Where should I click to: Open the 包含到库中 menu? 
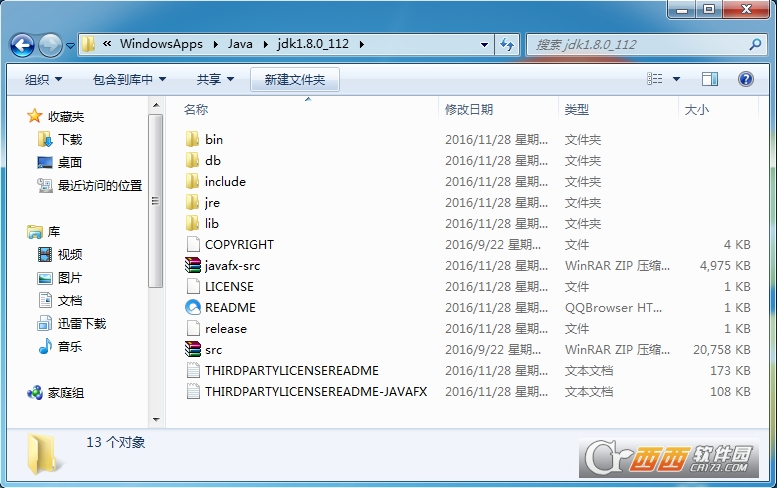[x=129, y=80]
